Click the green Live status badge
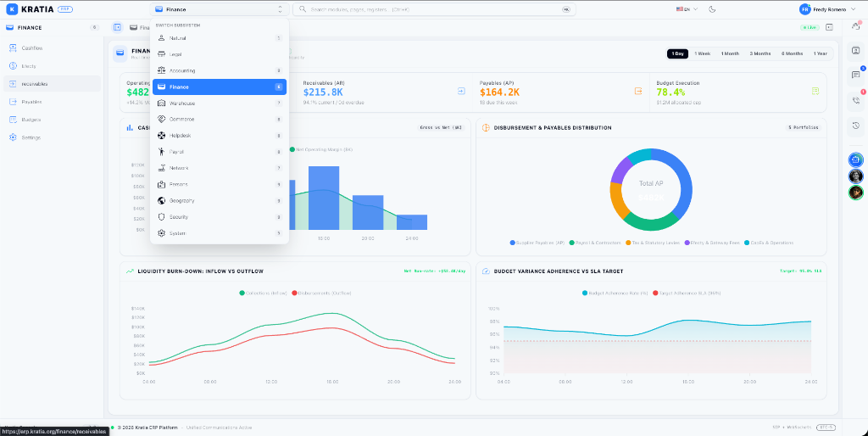 point(810,27)
